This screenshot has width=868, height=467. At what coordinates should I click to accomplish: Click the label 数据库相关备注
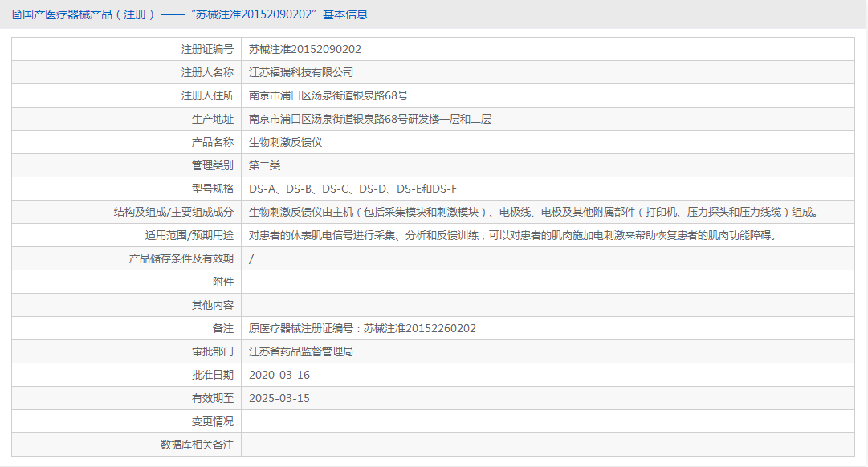pyautogui.click(x=197, y=445)
